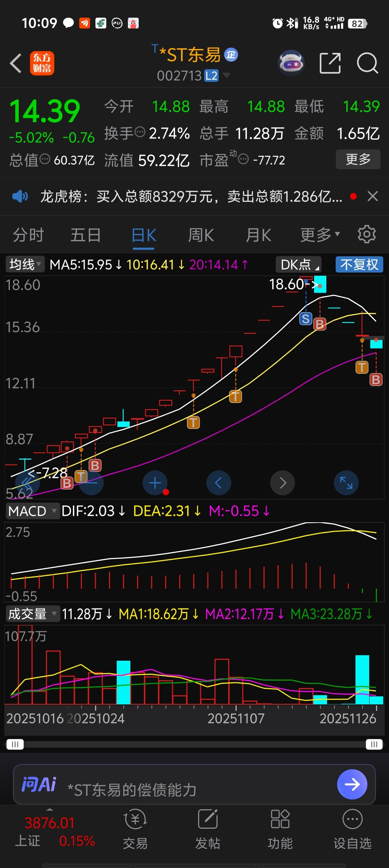The height and width of the screenshot is (868, 389).
Task: Open the 东方财富 home logo
Action: point(42,63)
